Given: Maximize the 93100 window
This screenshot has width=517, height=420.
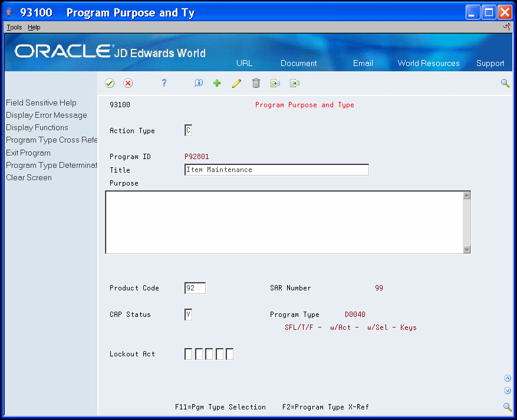Looking at the screenshot, I should pyautogui.click(x=489, y=12).
